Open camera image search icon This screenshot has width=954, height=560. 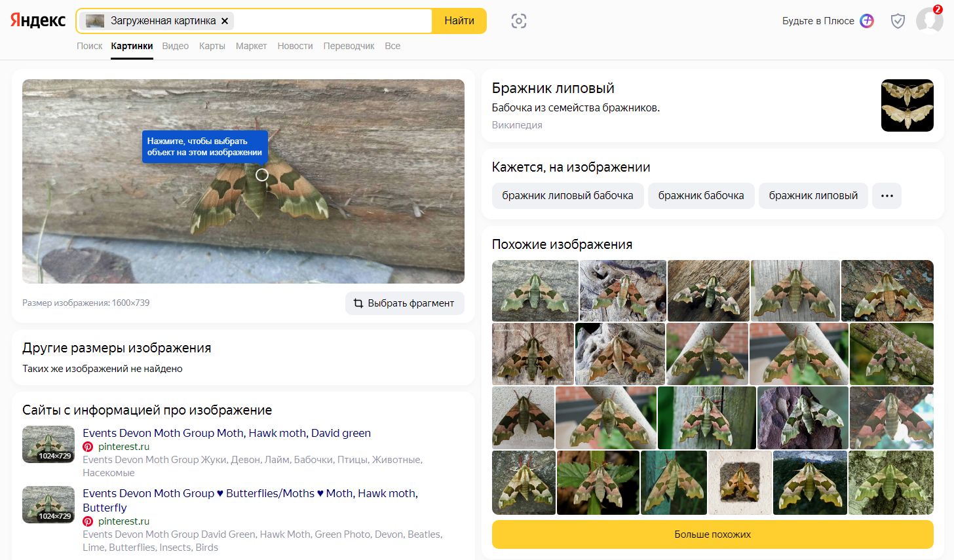(x=518, y=21)
